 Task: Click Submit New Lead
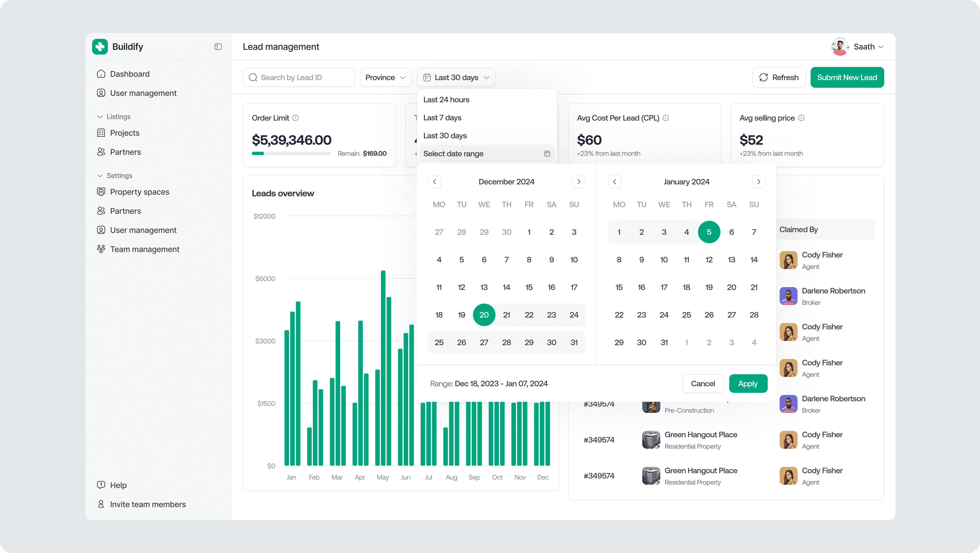point(847,77)
